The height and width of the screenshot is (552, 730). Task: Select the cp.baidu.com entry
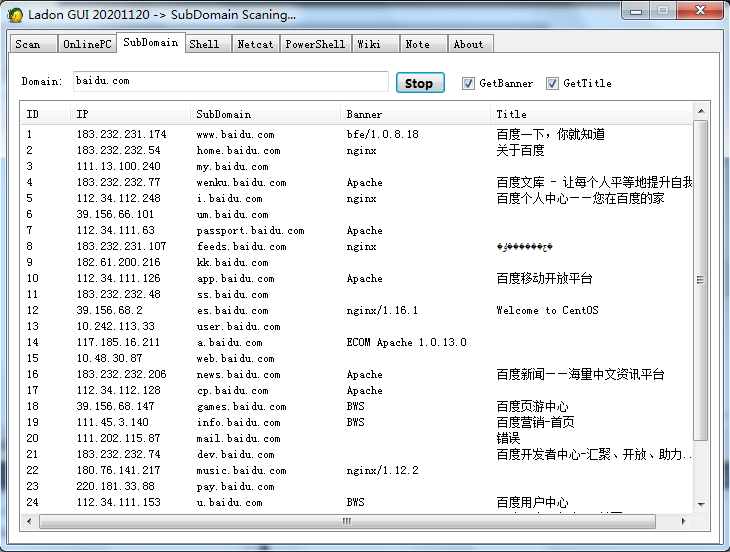357,390
